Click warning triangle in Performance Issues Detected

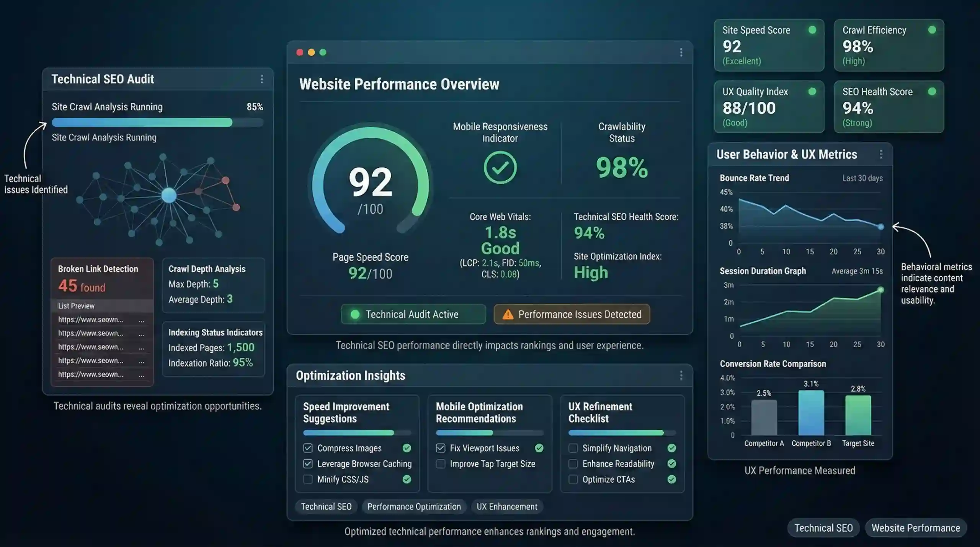click(508, 315)
